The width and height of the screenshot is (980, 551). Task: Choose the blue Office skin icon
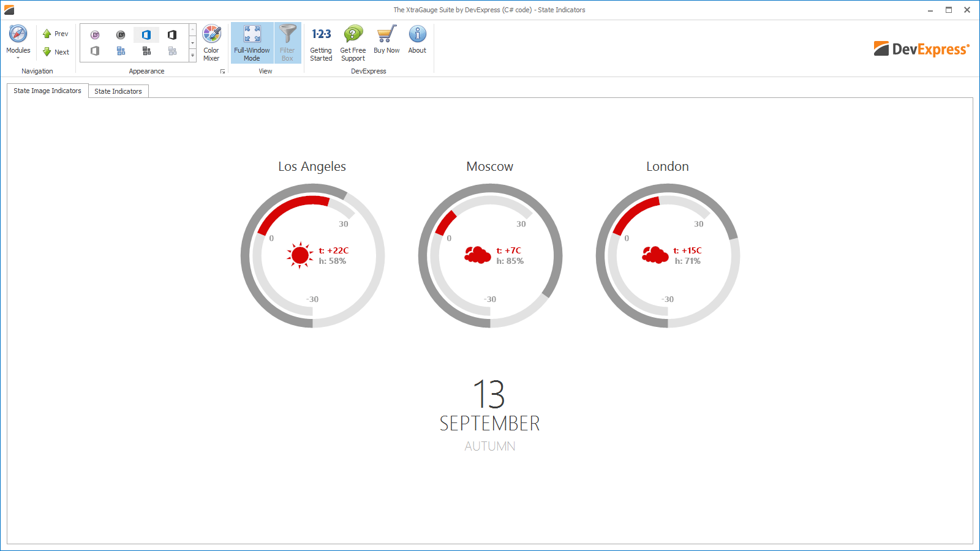(x=146, y=35)
